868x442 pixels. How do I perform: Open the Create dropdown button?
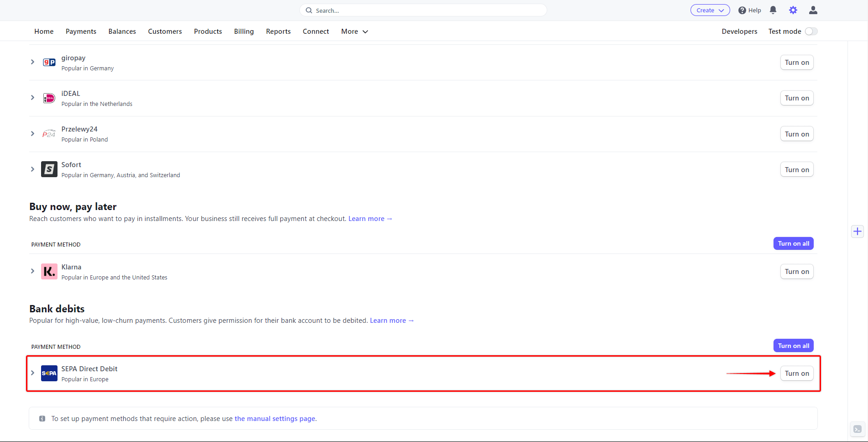coord(710,11)
